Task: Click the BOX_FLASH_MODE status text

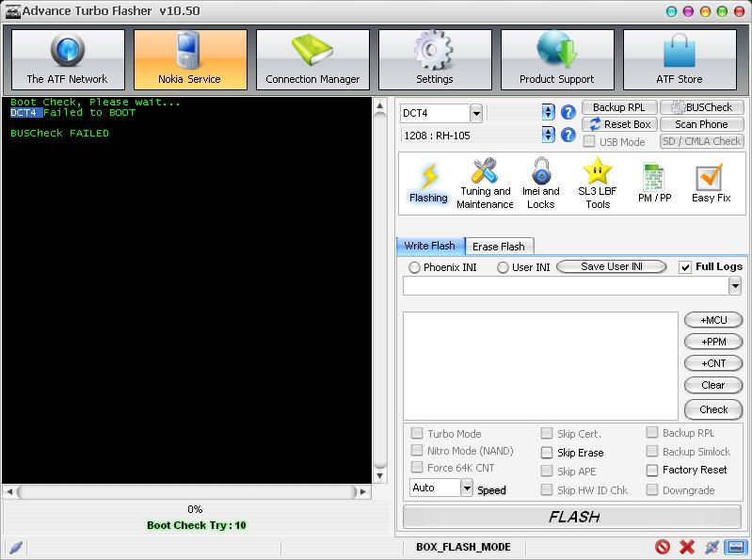Action: click(463, 547)
